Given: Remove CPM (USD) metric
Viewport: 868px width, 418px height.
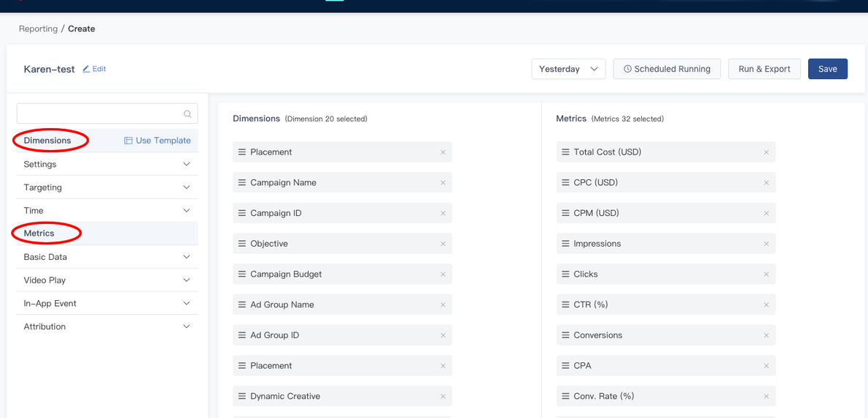Looking at the screenshot, I should [x=766, y=213].
